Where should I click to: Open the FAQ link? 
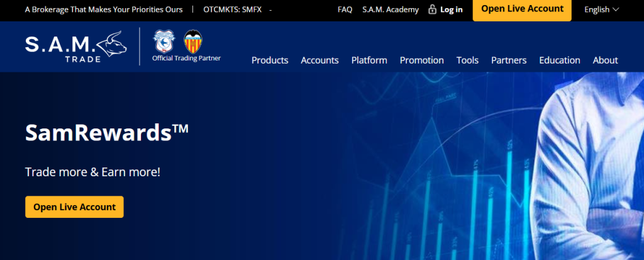[345, 9]
